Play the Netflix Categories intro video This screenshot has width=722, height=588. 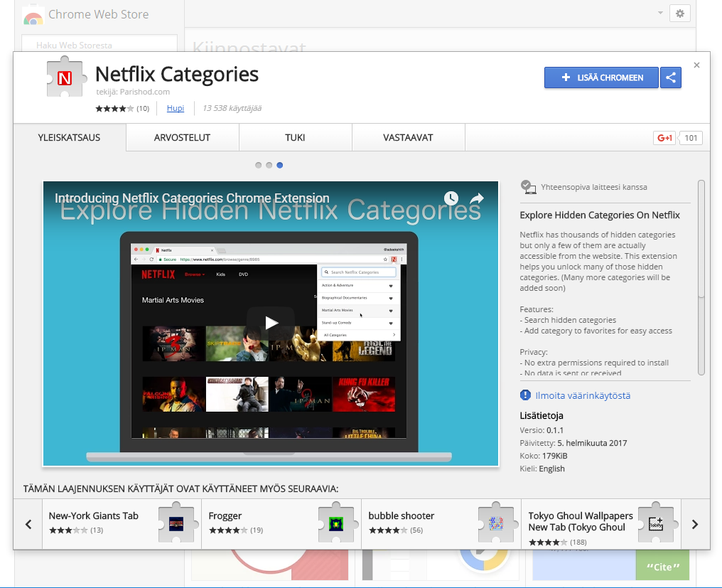point(271,323)
